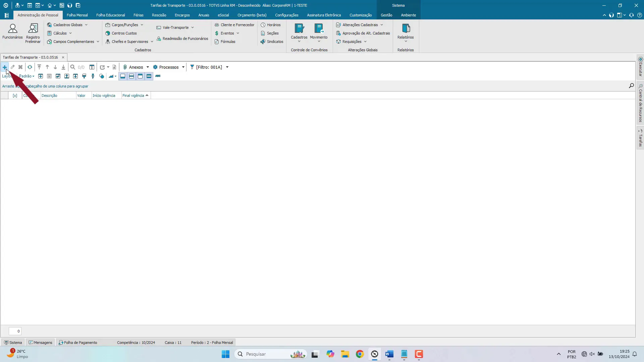Jump to last record arrow icon
The image size is (644, 362).
63,67
